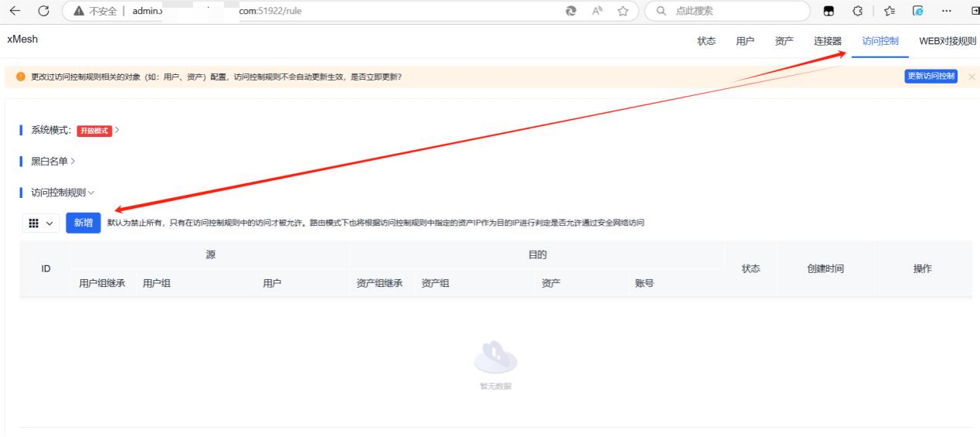Expand the 系统模式 section
This screenshot has width=980, height=437.
117,130
